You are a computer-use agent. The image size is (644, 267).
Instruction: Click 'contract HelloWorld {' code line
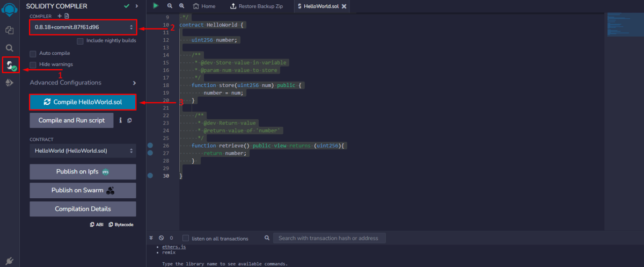coord(213,25)
